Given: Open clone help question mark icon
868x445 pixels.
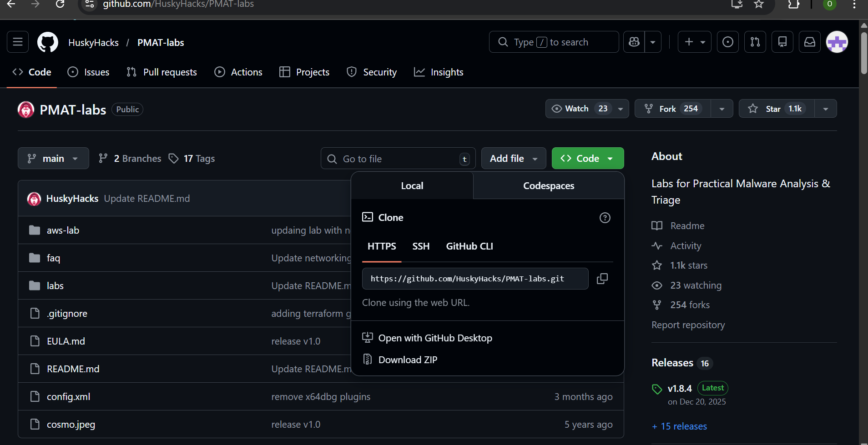Looking at the screenshot, I should pos(605,218).
